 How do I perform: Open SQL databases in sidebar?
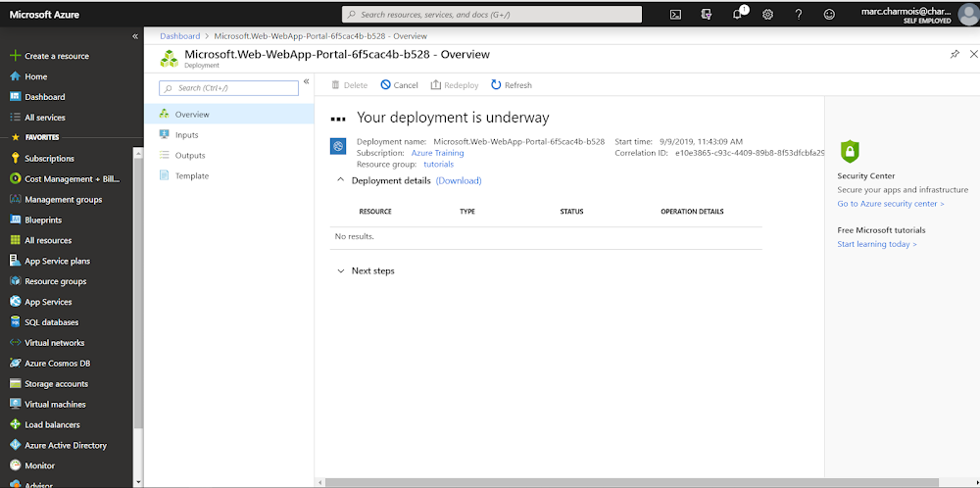(x=44, y=322)
